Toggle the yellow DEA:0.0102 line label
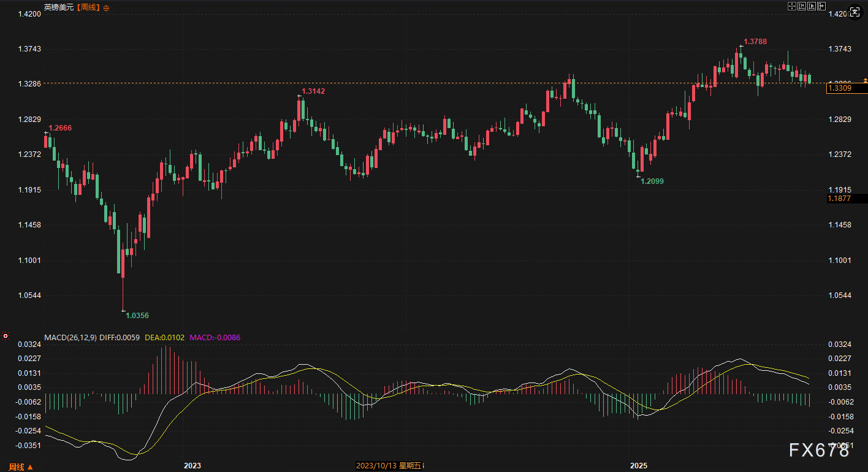This screenshot has width=868, height=472. coord(164,338)
